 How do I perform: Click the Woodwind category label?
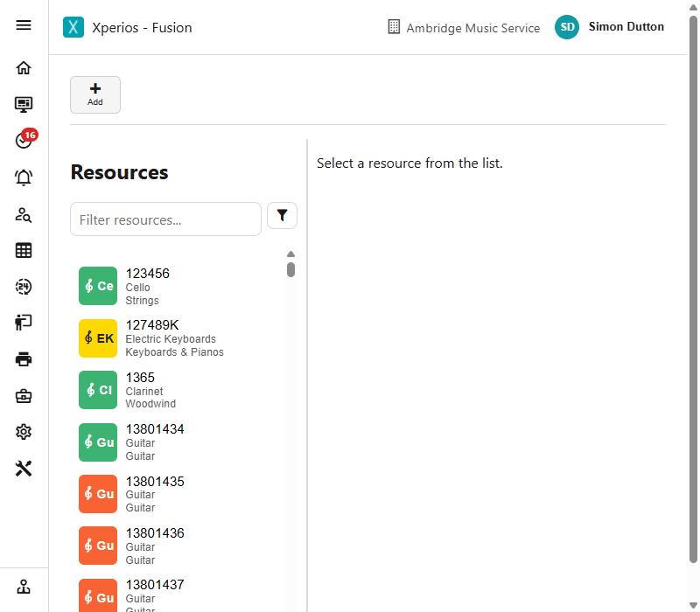(x=150, y=404)
